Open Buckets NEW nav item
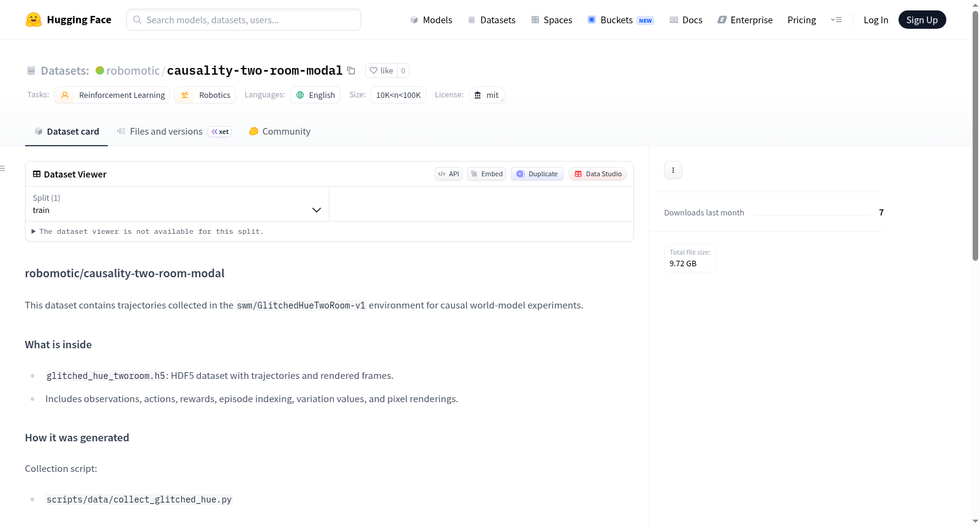The image size is (980, 527). click(620, 20)
